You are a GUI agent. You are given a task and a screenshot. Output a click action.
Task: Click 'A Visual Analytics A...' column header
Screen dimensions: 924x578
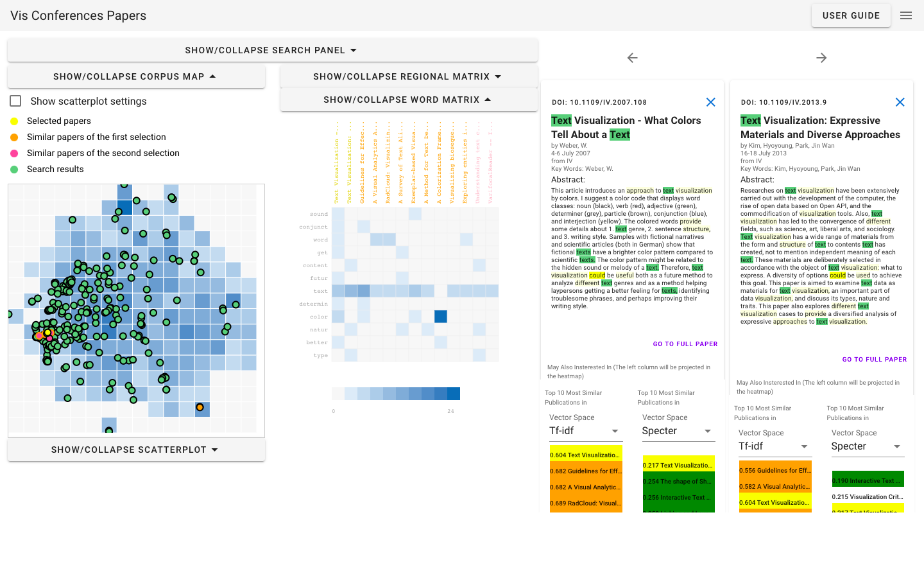(x=375, y=161)
